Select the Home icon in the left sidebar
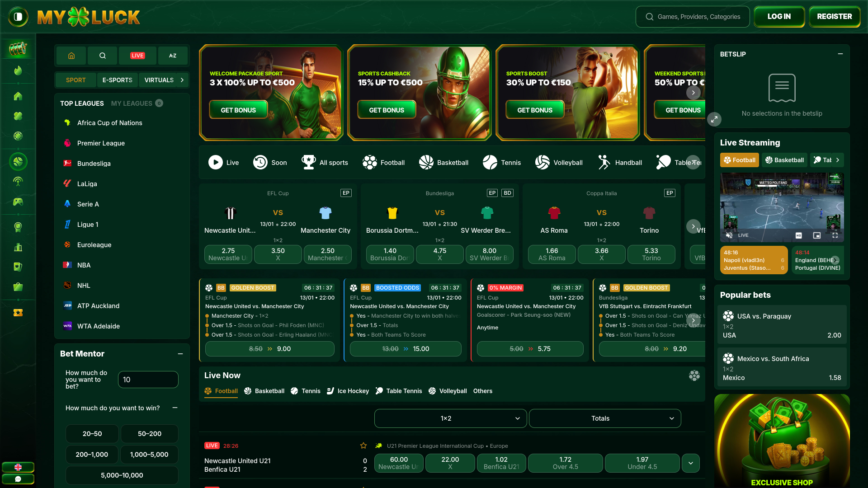868x488 pixels. pos(18,96)
